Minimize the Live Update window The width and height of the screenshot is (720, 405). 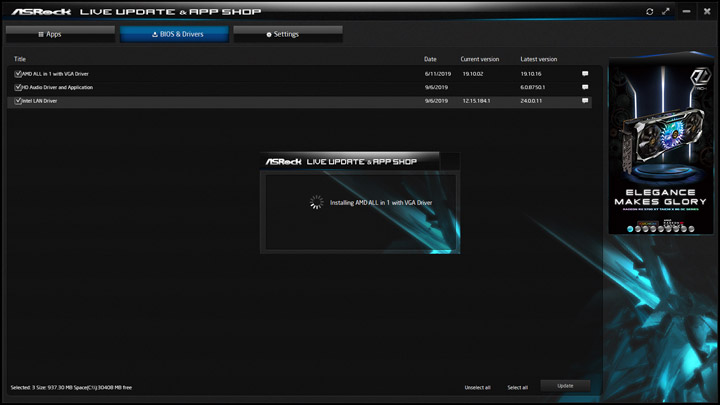click(686, 11)
